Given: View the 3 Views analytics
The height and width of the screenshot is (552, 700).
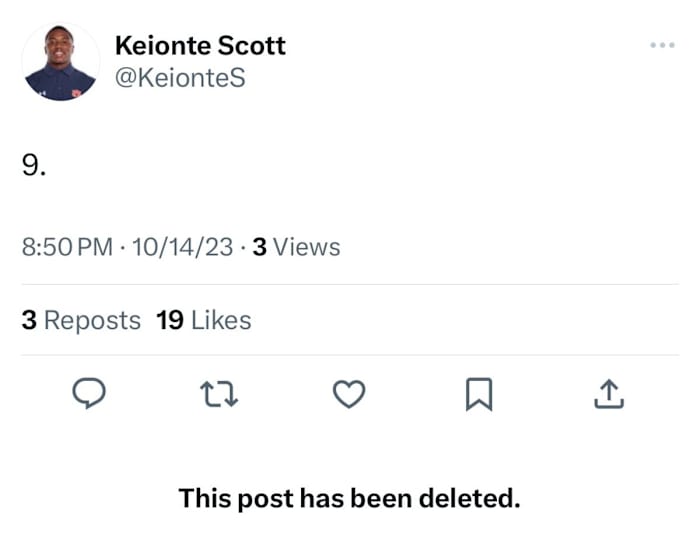Looking at the screenshot, I should (x=296, y=247).
